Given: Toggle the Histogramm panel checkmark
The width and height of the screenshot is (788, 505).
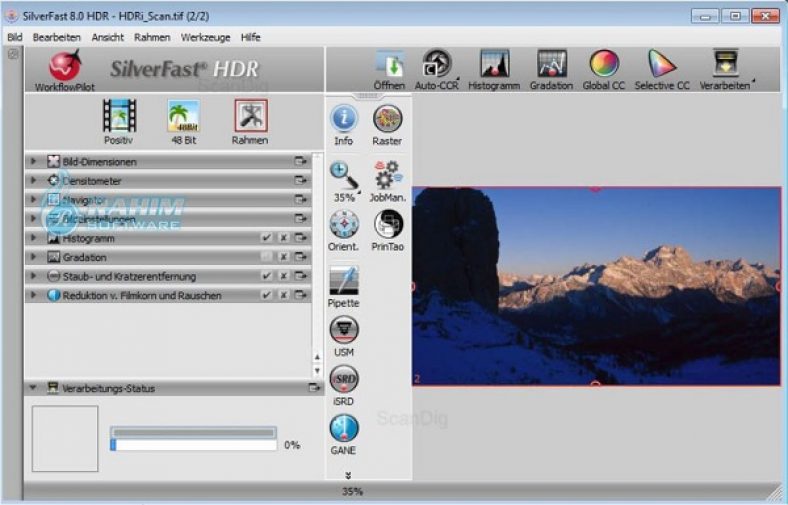Looking at the screenshot, I should pos(266,239).
